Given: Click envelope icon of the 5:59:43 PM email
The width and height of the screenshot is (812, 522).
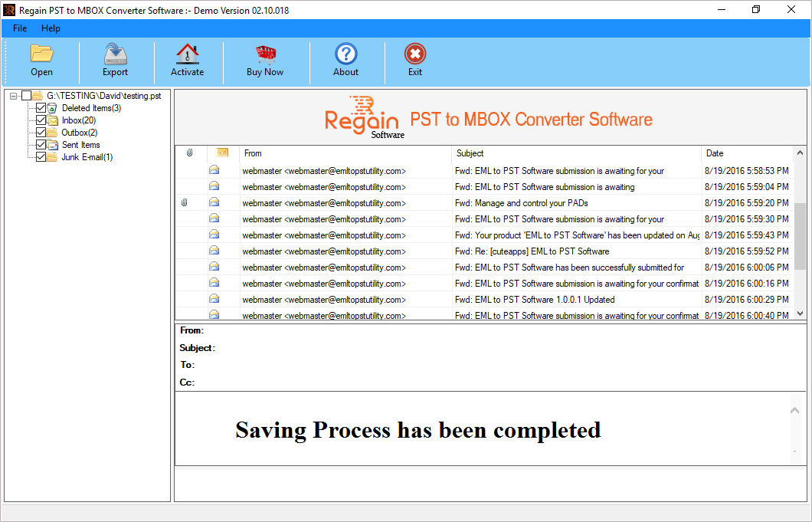Looking at the screenshot, I should pyautogui.click(x=214, y=235).
